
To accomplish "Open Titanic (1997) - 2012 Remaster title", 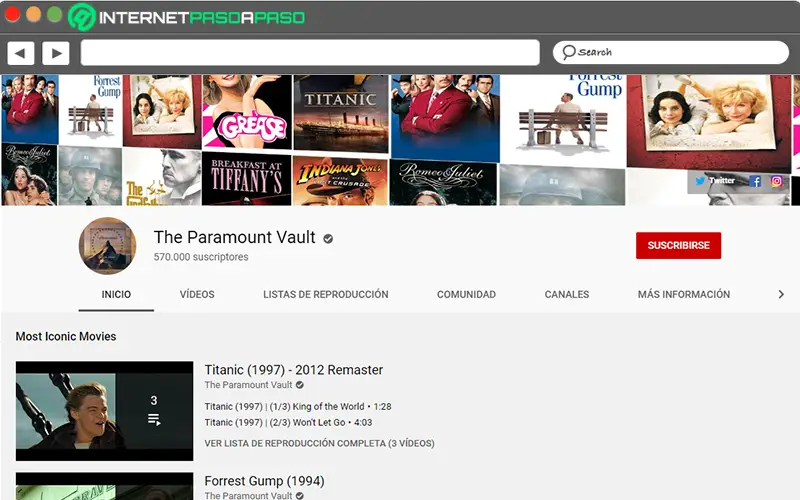I will pos(294,370).
